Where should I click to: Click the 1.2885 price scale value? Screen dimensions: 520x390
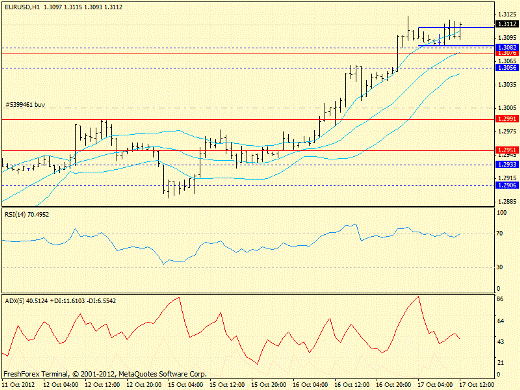click(507, 201)
